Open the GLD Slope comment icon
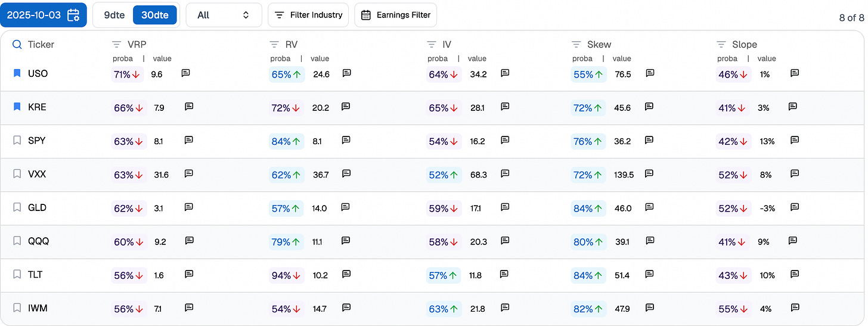 pos(795,207)
